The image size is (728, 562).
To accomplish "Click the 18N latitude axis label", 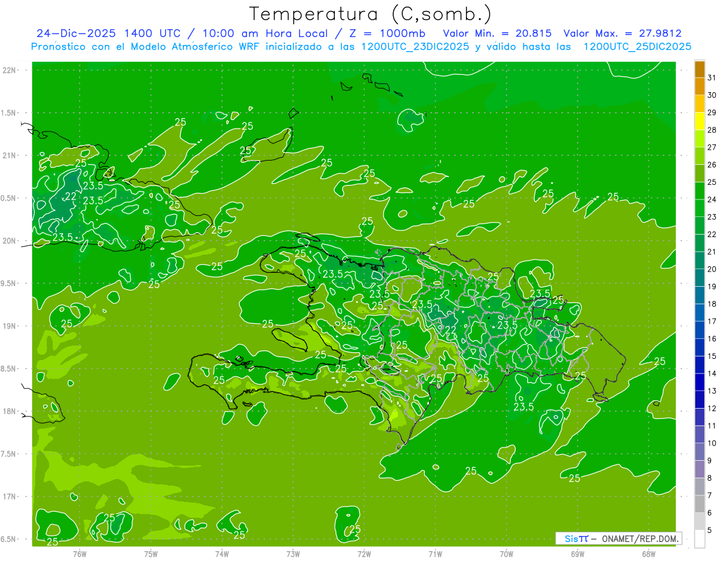I will point(10,412).
